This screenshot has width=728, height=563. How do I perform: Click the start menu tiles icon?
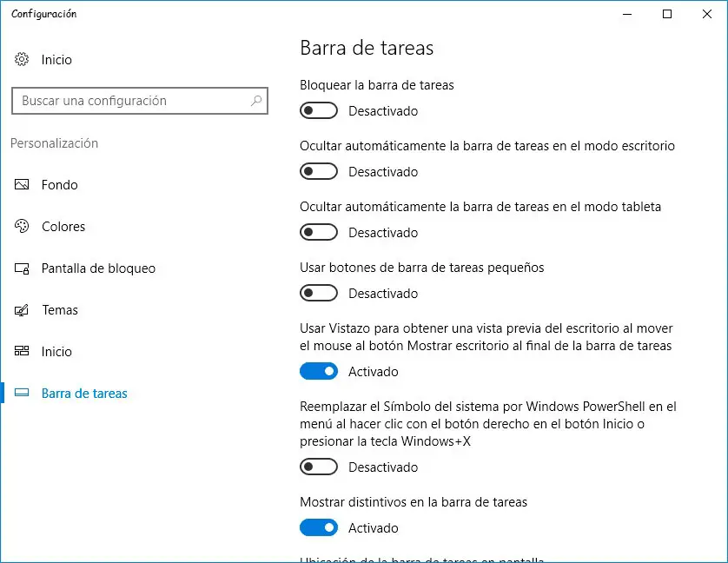coord(23,352)
